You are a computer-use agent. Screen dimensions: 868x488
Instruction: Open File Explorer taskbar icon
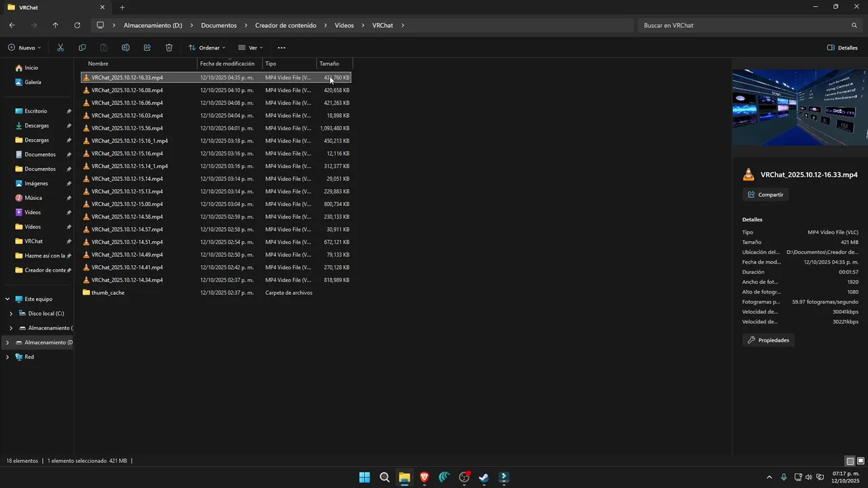(x=404, y=477)
